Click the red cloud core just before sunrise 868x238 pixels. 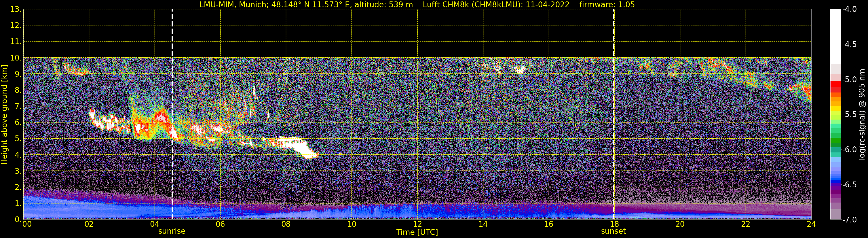(161, 117)
